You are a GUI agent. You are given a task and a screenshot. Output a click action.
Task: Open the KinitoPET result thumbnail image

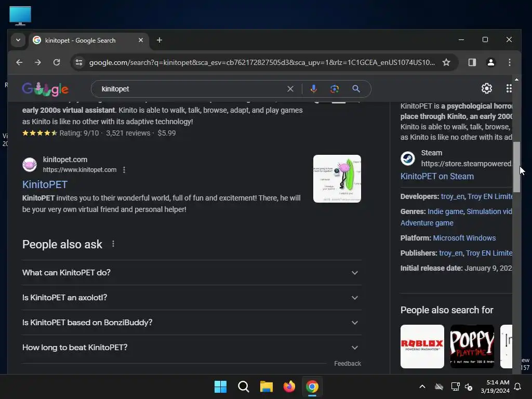[x=337, y=179]
